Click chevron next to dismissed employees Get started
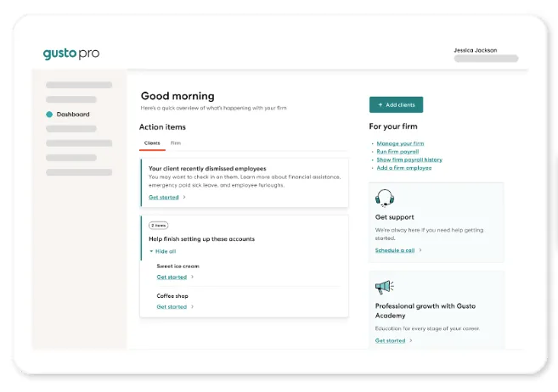Screen dimensions: 558x392 click(184, 197)
